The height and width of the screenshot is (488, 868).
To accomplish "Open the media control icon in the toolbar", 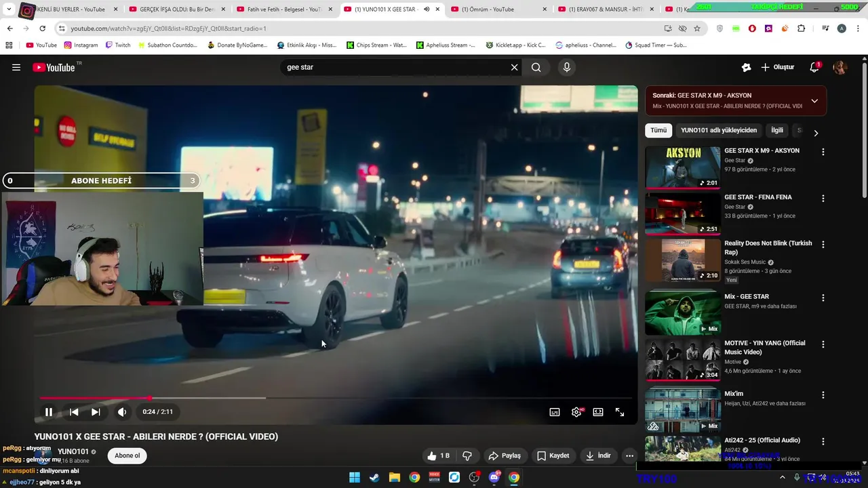I will [825, 28].
